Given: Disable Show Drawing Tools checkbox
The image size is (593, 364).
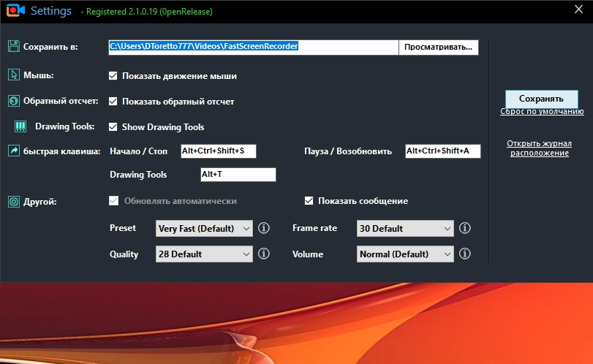Looking at the screenshot, I should (113, 126).
